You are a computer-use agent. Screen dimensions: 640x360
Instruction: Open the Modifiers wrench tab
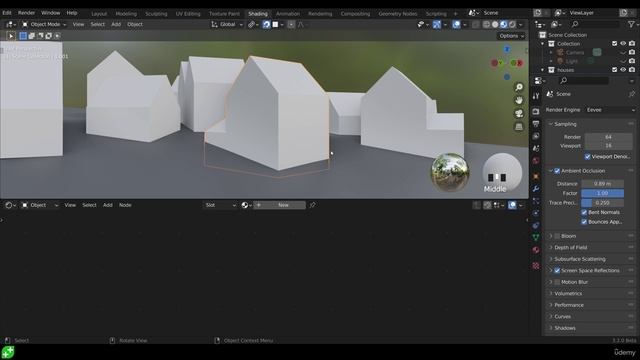pyautogui.click(x=536, y=189)
